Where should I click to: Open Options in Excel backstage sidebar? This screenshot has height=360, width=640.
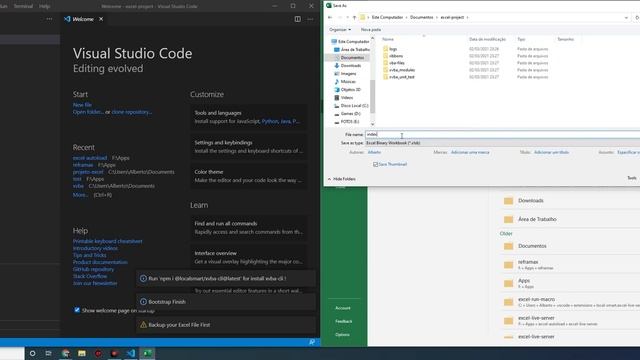342,335
